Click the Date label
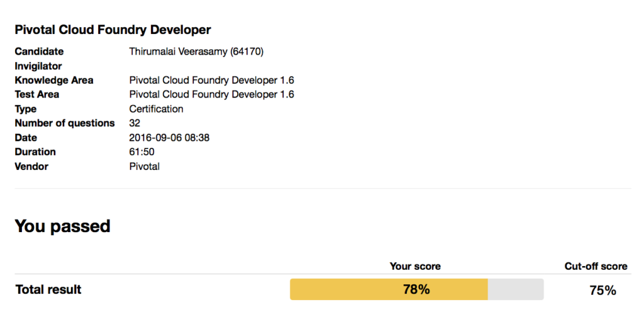Screen dimensions: 644x322 [26, 138]
